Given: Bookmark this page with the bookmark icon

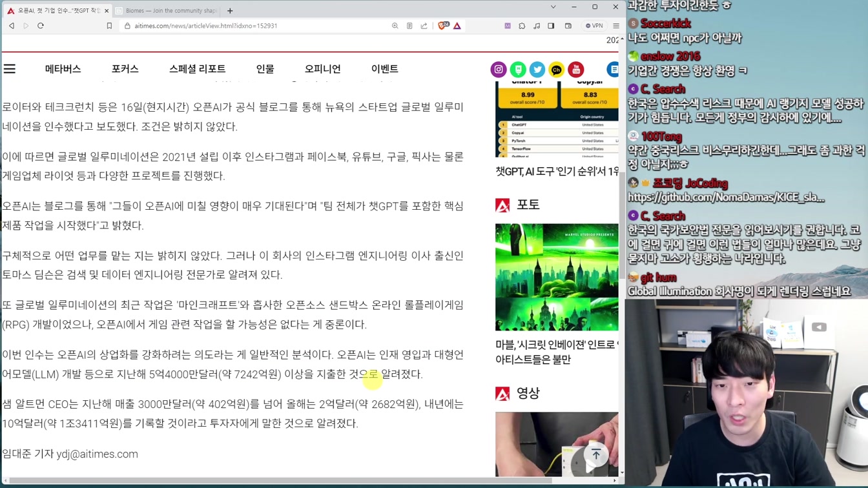Looking at the screenshot, I should click(109, 26).
